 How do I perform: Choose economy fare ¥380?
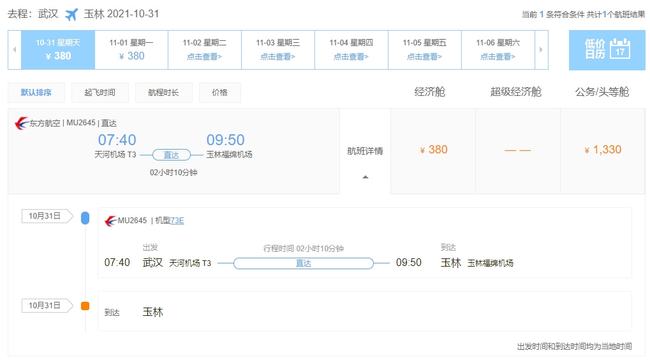[x=434, y=150]
